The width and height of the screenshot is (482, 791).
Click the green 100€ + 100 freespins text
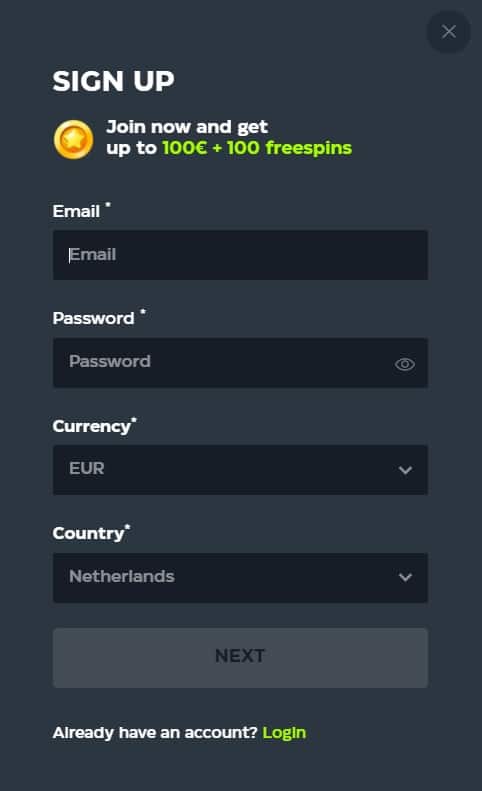pyautogui.click(x=257, y=148)
